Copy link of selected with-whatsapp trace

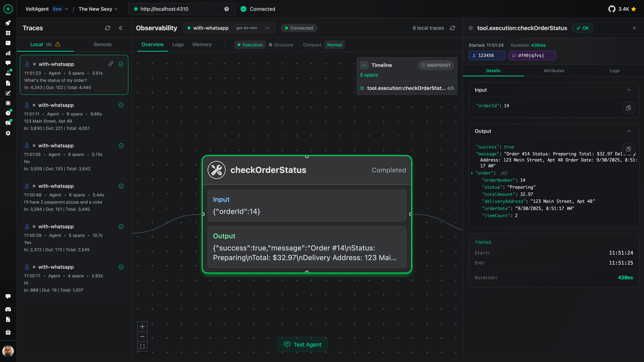[x=110, y=64]
